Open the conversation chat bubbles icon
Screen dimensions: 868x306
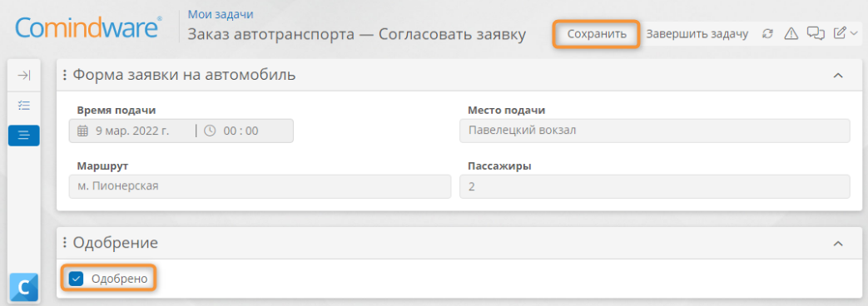tap(816, 34)
